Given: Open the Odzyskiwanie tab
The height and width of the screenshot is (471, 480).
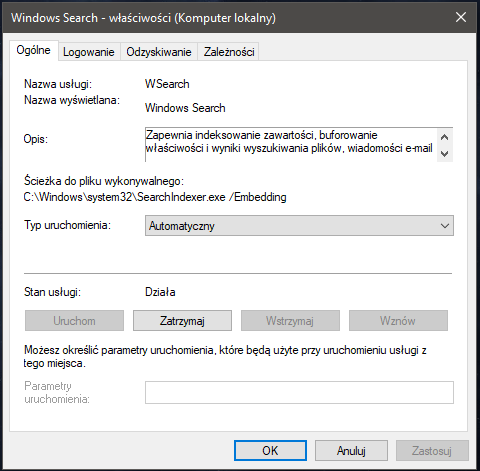Looking at the screenshot, I should 159,52.
